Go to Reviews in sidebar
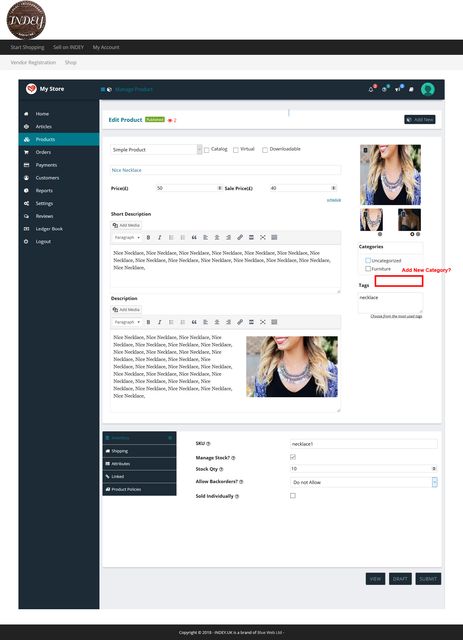The width and height of the screenshot is (463, 640). 59,216
